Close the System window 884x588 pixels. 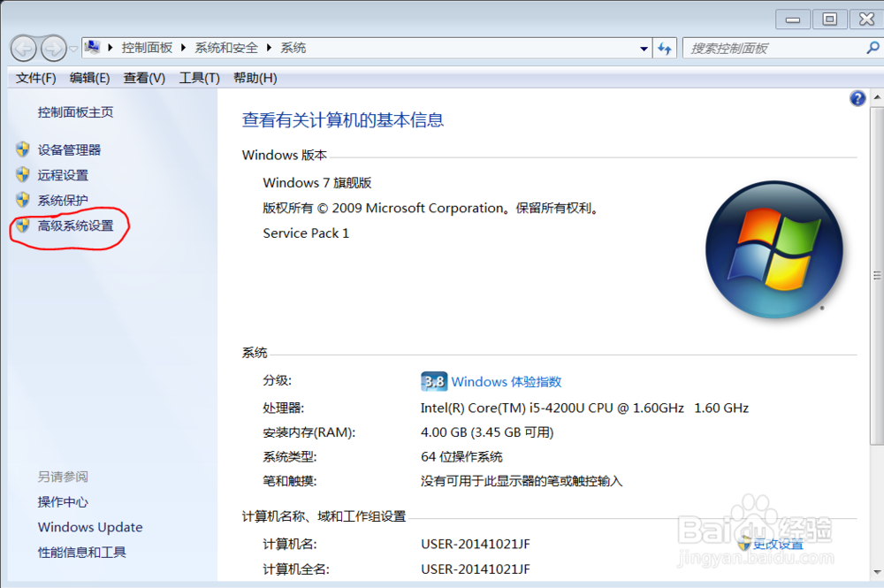[x=866, y=19]
